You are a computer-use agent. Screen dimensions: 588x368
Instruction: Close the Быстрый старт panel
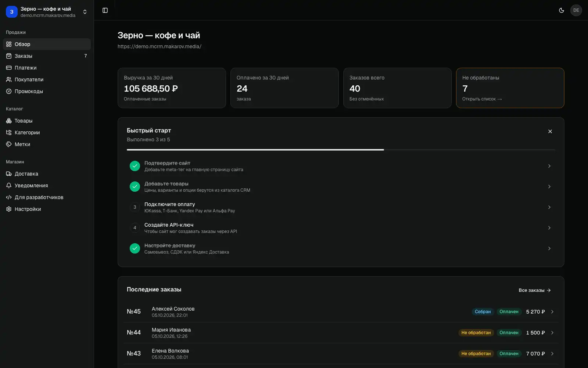[550, 131]
